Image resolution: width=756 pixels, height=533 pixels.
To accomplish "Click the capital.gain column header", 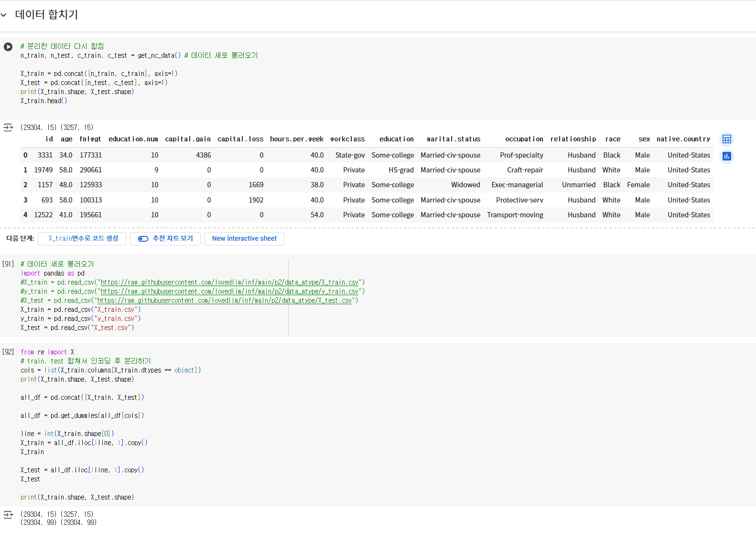I will pos(188,139).
